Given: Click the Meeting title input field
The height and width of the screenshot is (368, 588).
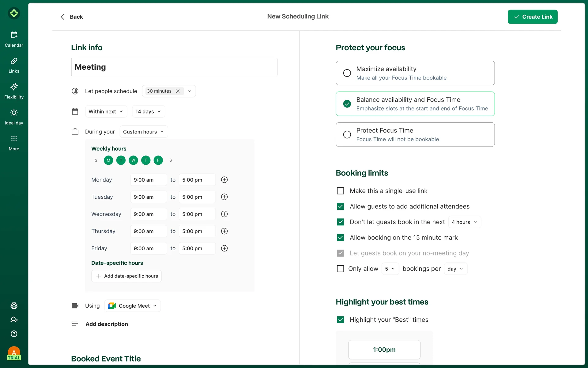Looking at the screenshot, I should (174, 67).
